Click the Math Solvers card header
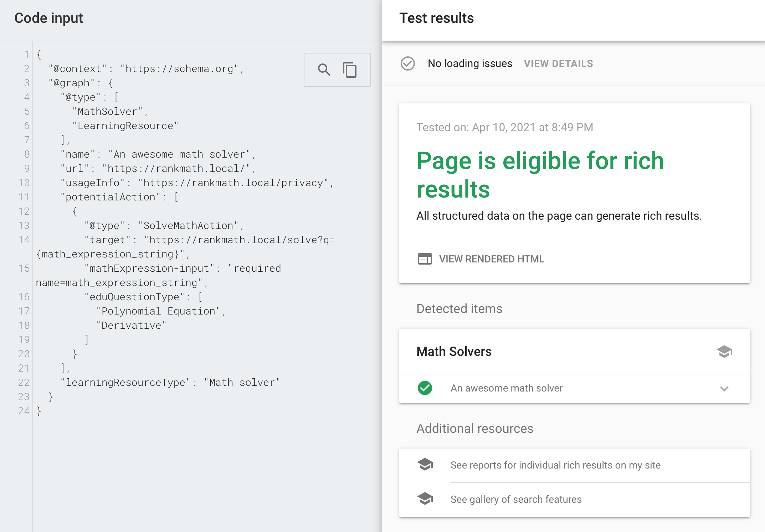The height and width of the screenshot is (532, 765). [x=454, y=352]
